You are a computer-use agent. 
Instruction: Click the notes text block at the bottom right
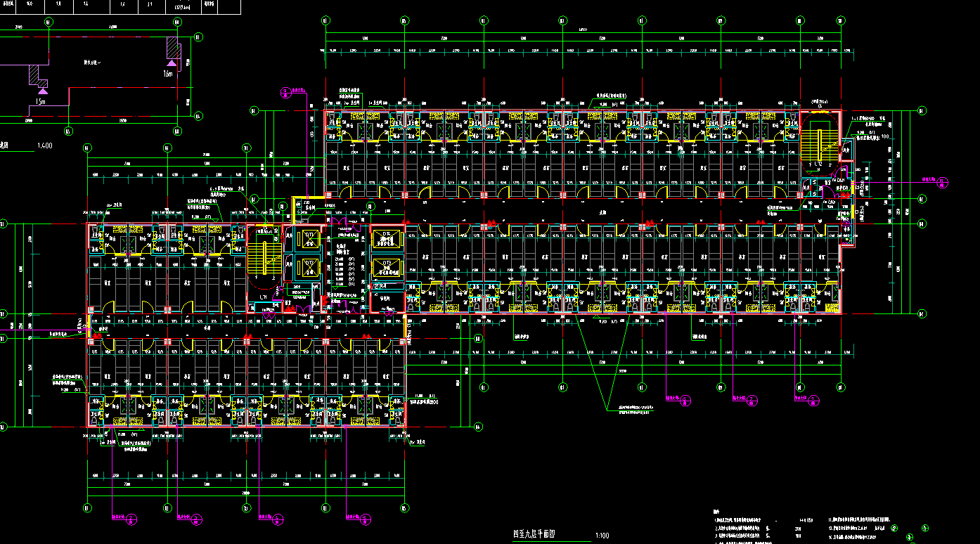coord(808,529)
